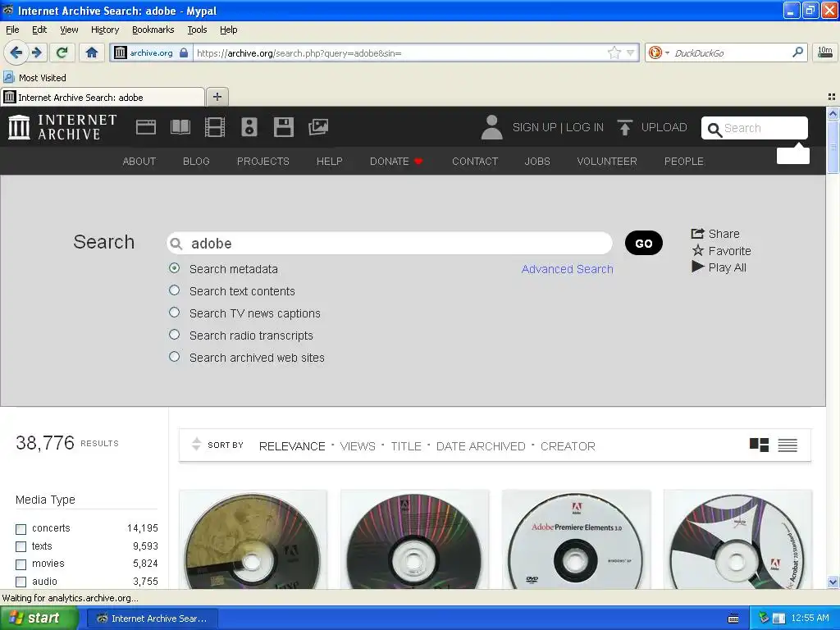This screenshot has height=630, width=840.
Task: Open the Advanced Search link
Action: (x=567, y=269)
